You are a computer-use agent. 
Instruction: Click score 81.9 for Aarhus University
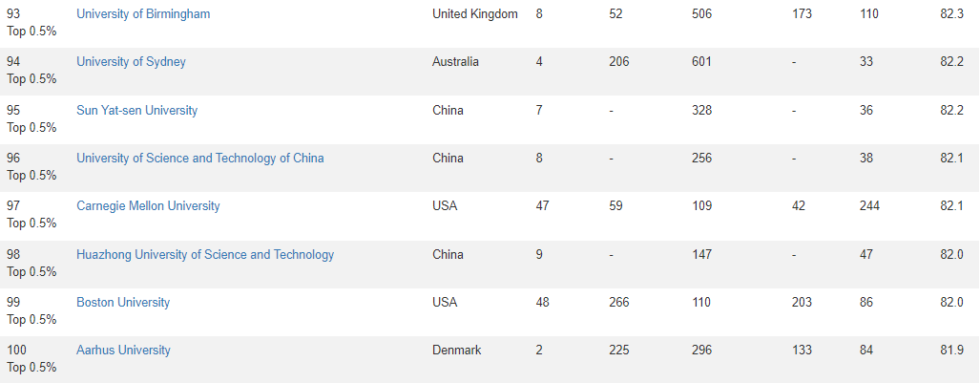[952, 351]
